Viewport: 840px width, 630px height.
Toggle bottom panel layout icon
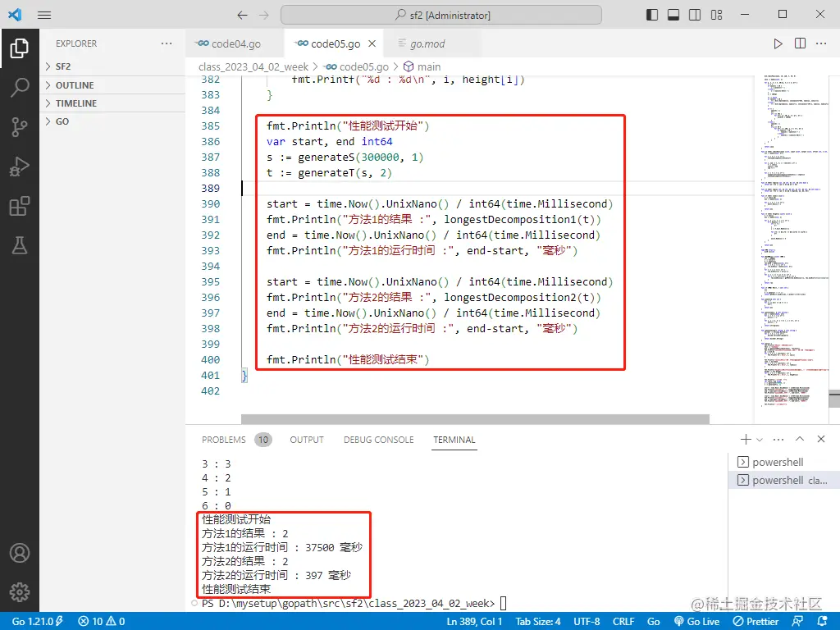(x=673, y=15)
